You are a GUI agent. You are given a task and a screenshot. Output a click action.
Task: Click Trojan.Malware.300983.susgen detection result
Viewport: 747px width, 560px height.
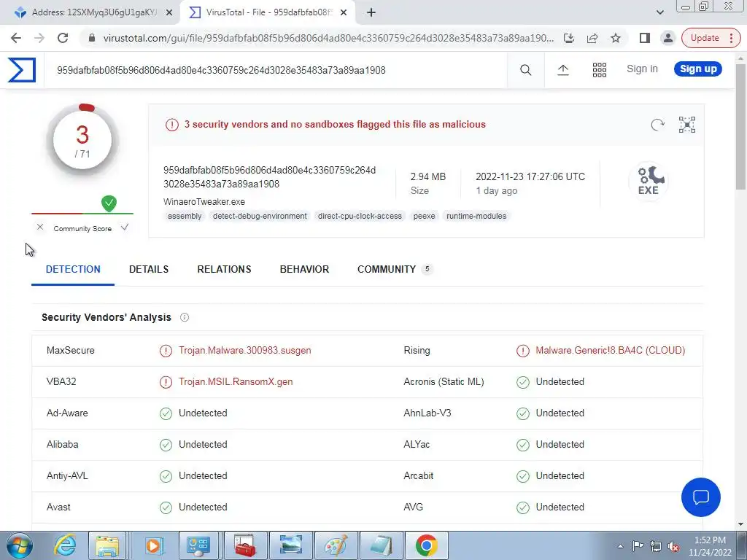(245, 351)
